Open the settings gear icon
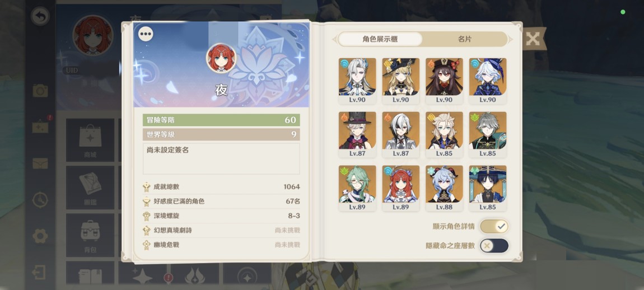 (40, 236)
